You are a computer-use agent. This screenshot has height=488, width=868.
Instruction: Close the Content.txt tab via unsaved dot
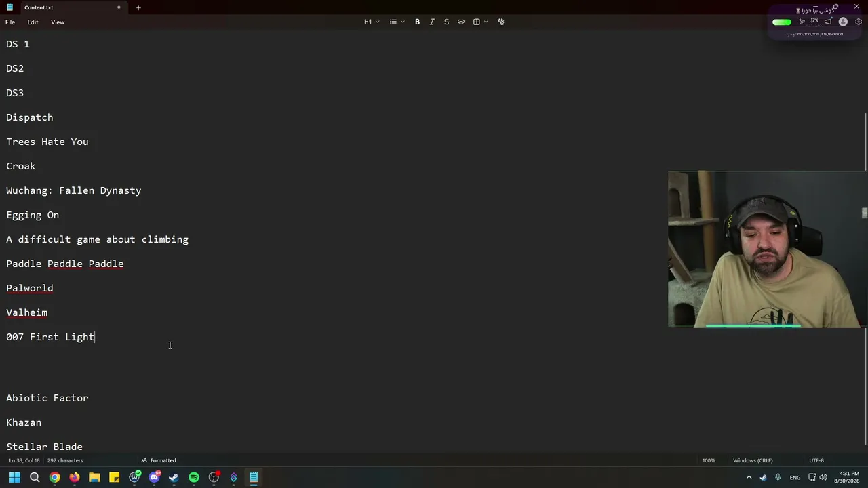(x=119, y=7)
